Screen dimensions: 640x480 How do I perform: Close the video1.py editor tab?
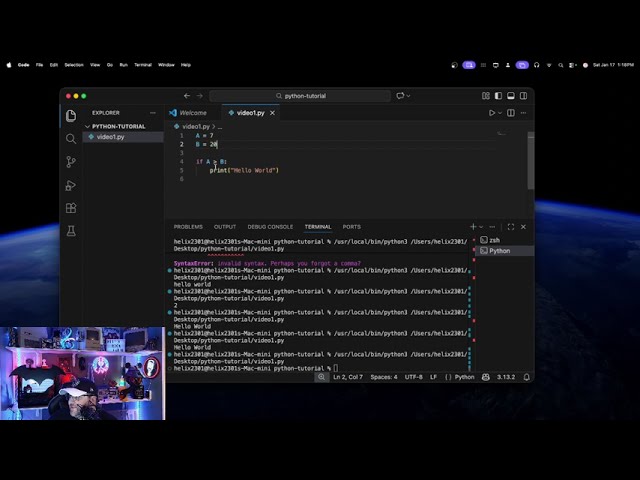tap(272, 113)
